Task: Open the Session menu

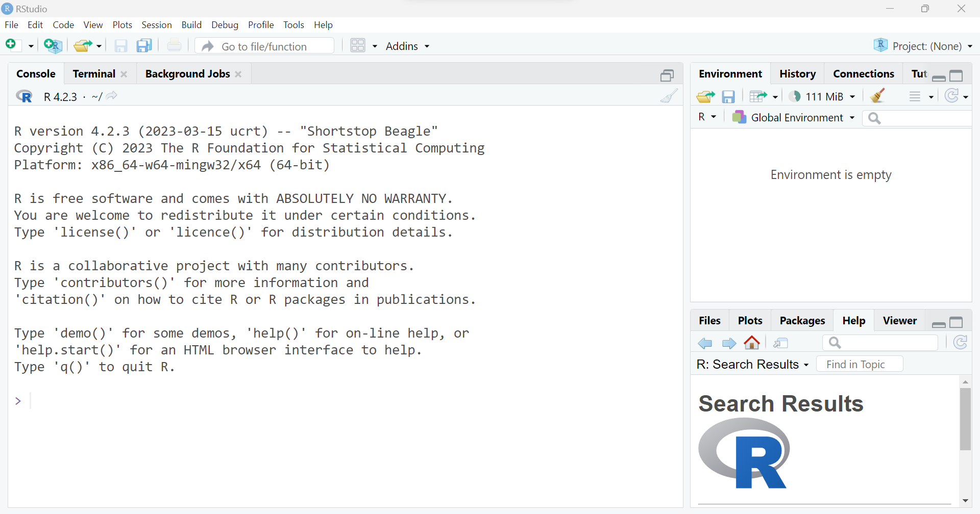Action: click(157, 24)
